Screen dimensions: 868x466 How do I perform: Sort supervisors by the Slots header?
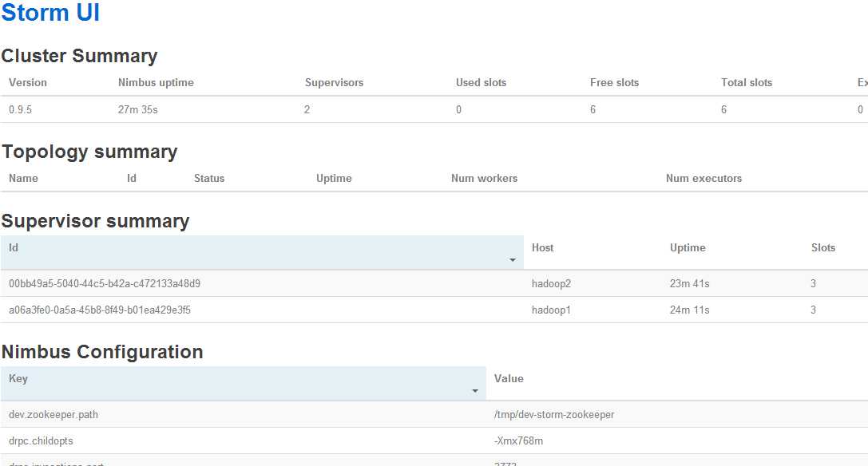point(823,248)
